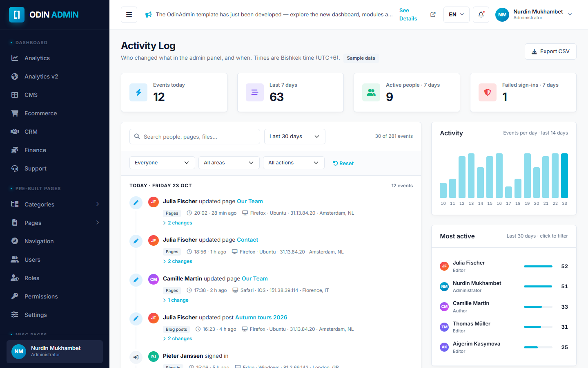Screen dimensions: 588x368
Task: Click the Active people group icon
Action: point(371,92)
